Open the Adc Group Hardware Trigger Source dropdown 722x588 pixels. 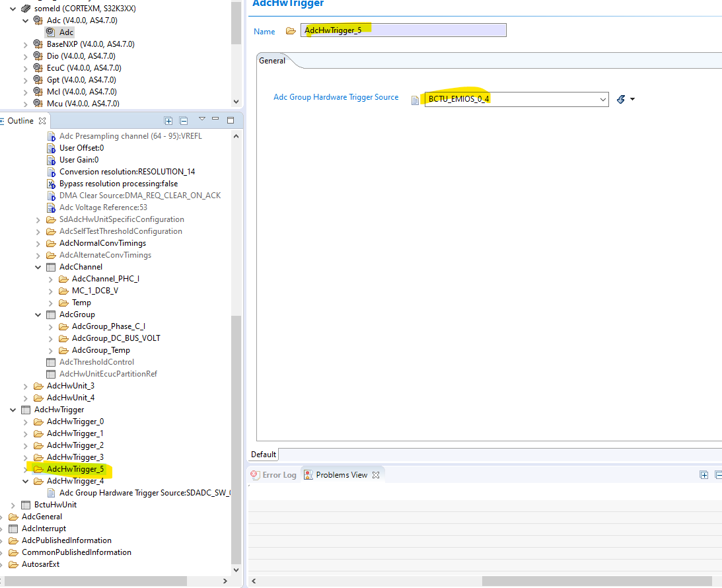coord(603,99)
